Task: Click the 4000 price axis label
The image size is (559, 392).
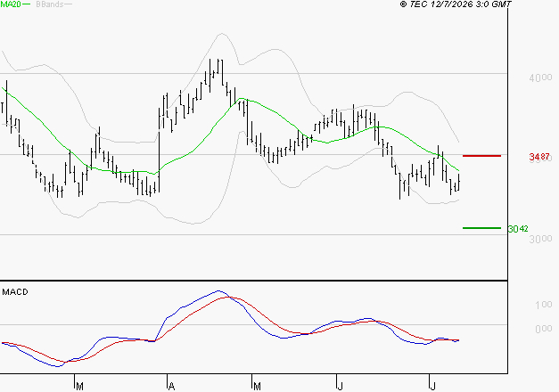Action: click(540, 78)
